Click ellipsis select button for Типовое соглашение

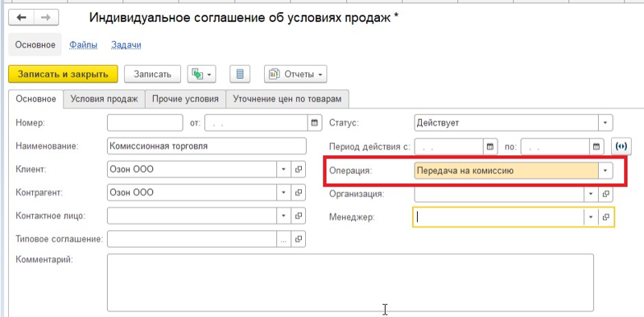pyautogui.click(x=283, y=239)
